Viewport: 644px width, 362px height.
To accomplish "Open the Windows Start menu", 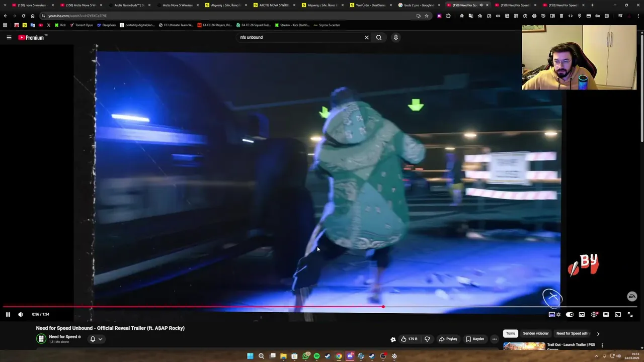I will 250,356.
